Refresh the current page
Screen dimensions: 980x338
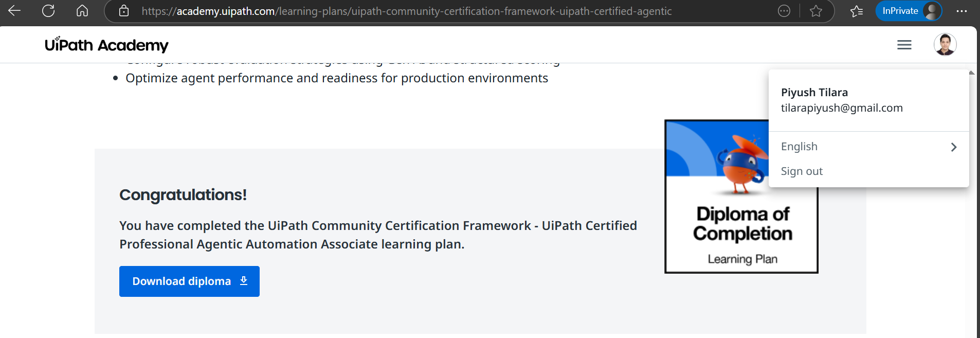point(48,11)
